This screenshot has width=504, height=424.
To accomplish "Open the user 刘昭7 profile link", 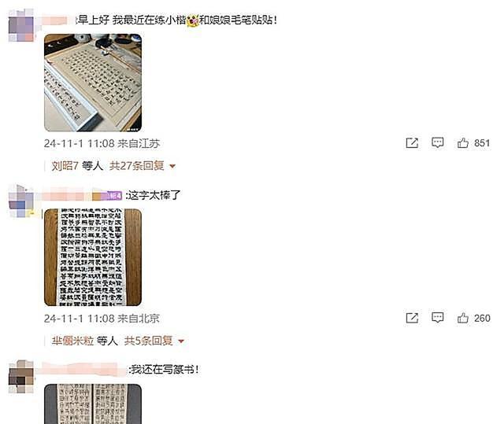I will pos(65,166).
